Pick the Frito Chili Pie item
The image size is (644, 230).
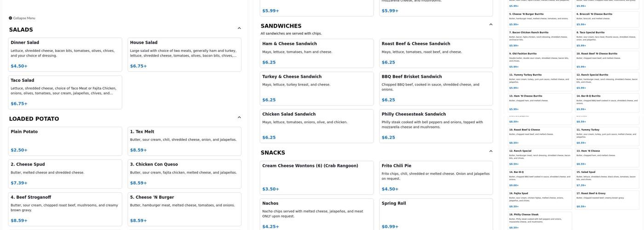tap(436, 177)
